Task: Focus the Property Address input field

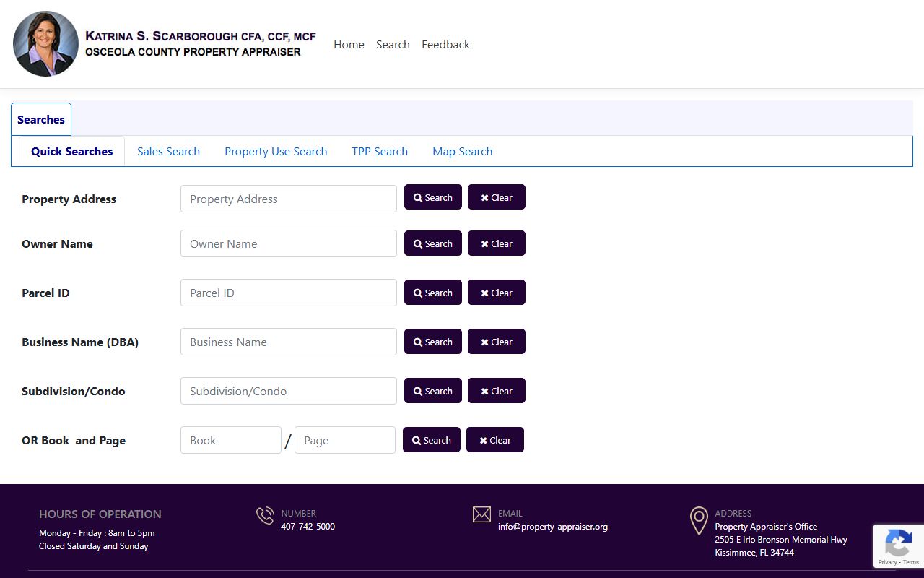Action: (289, 199)
